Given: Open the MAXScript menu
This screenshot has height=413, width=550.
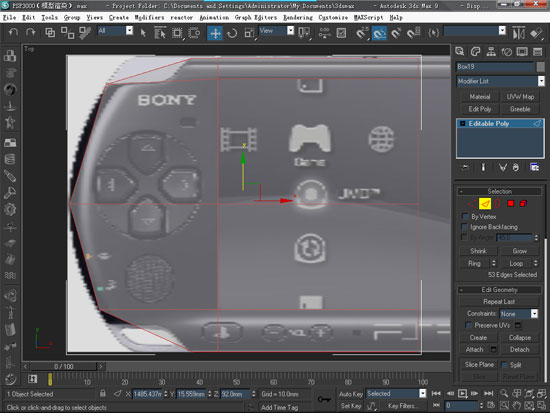Looking at the screenshot, I should point(368,18).
